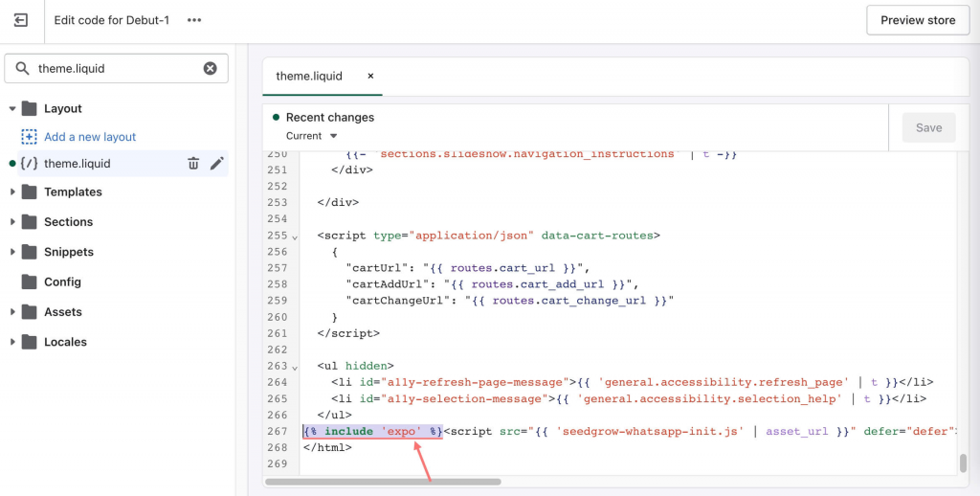The width and height of the screenshot is (980, 496).
Task: Click the Recent changes label
Action: tap(330, 117)
